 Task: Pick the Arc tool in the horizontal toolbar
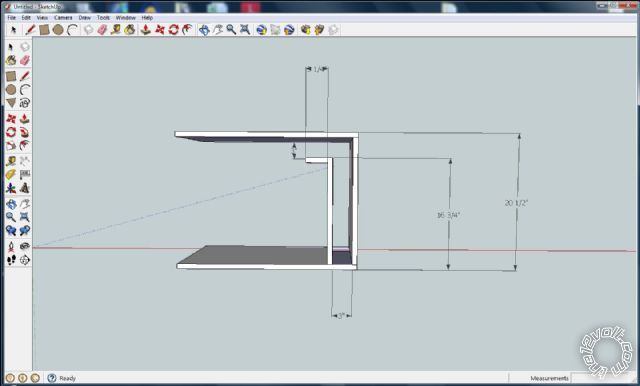[x=72, y=30]
